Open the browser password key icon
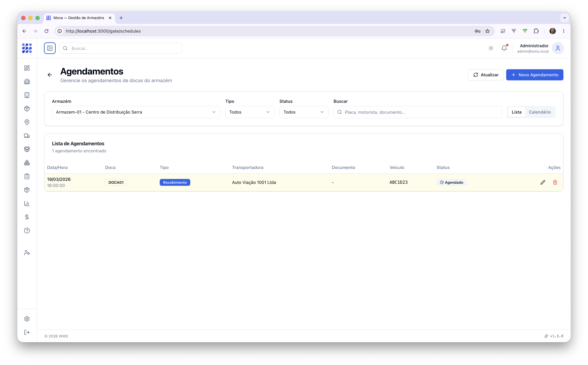 click(477, 31)
